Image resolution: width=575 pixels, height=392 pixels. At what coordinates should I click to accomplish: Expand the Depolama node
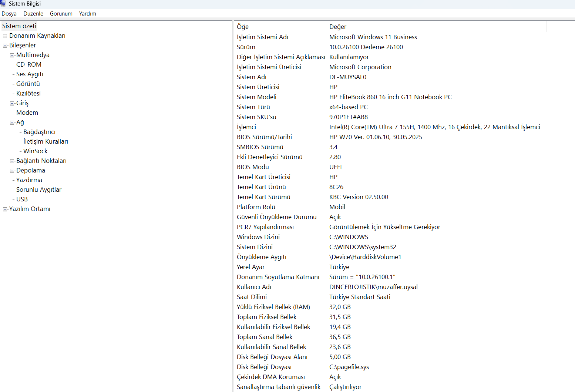coord(12,171)
